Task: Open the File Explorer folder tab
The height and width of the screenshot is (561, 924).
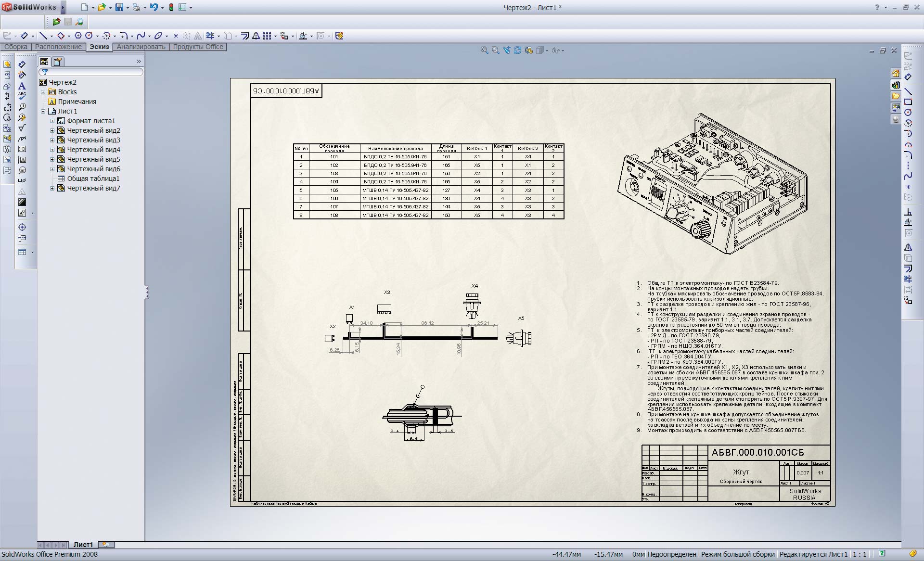Action: click(896, 96)
